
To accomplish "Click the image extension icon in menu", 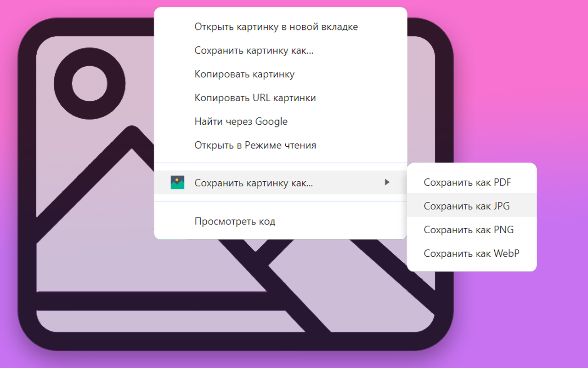I will tap(177, 183).
